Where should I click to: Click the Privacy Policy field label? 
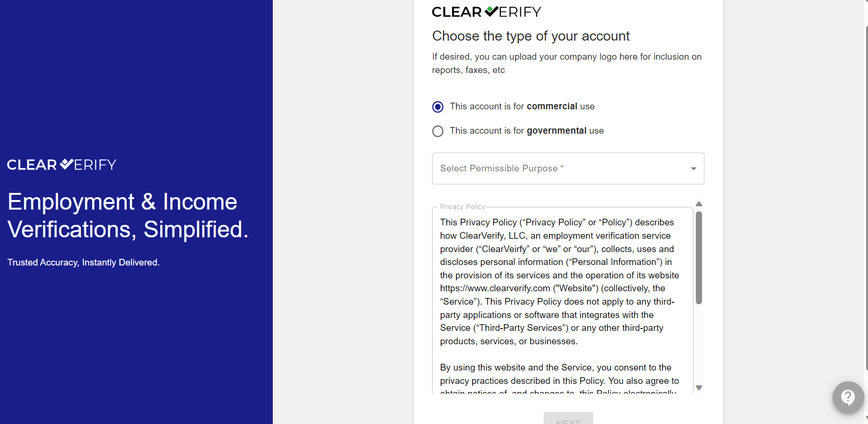pyautogui.click(x=462, y=207)
